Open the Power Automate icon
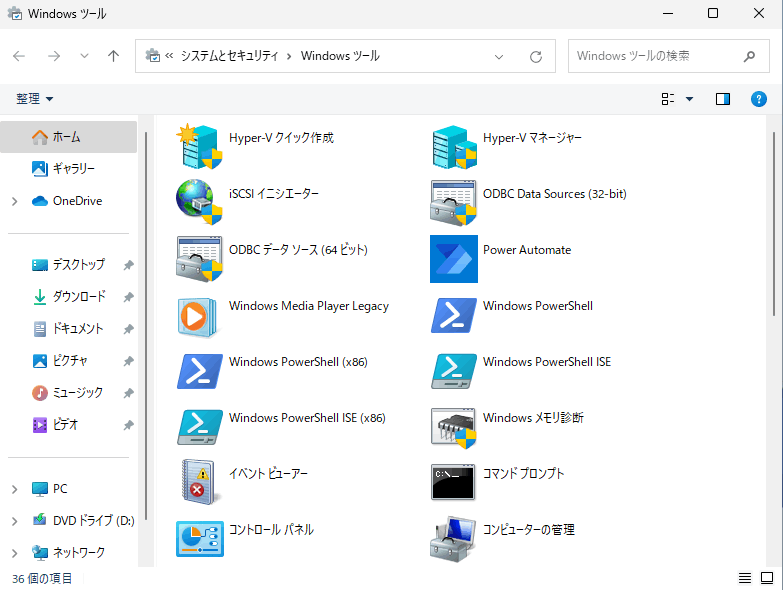Screen dimensions: 783x590 454,259
